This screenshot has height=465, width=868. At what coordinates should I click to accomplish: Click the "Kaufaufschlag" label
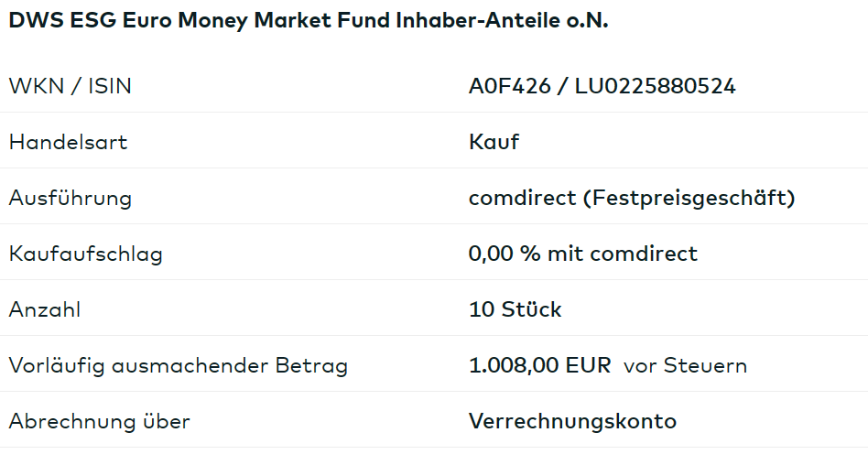(x=85, y=254)
